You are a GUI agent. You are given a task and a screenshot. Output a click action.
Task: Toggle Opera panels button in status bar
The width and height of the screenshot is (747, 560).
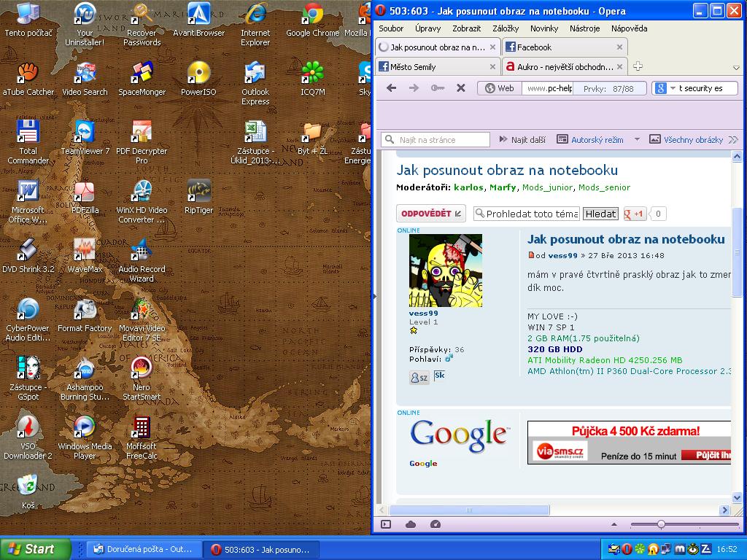(x=386, y=524)
